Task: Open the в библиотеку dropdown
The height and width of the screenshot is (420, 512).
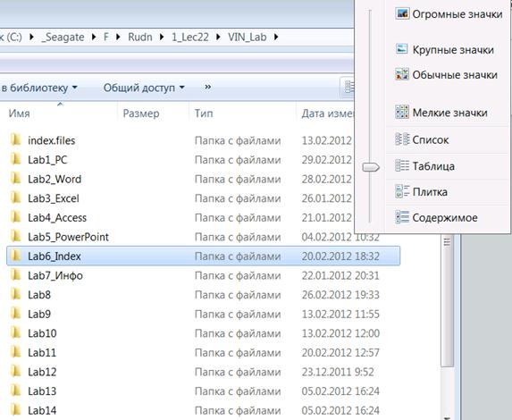Action: click(39, 88)
